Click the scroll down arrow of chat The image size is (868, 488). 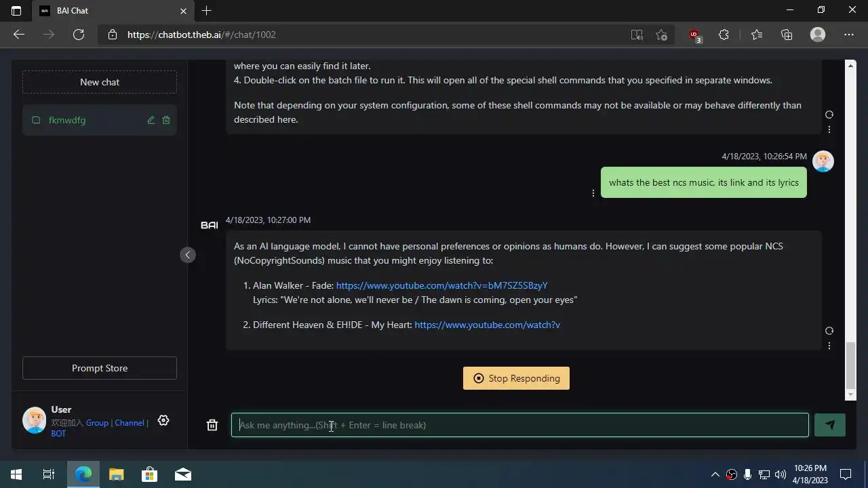tap(850, 394)
